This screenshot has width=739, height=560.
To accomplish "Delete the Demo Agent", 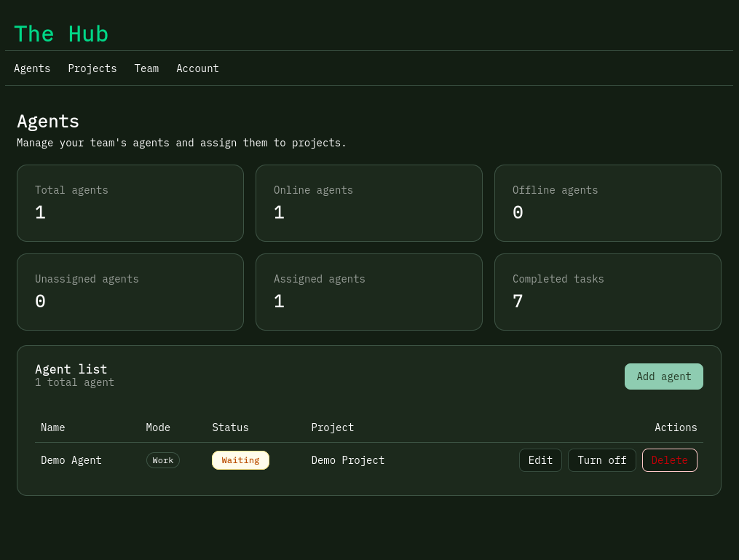I will [669, 460].
